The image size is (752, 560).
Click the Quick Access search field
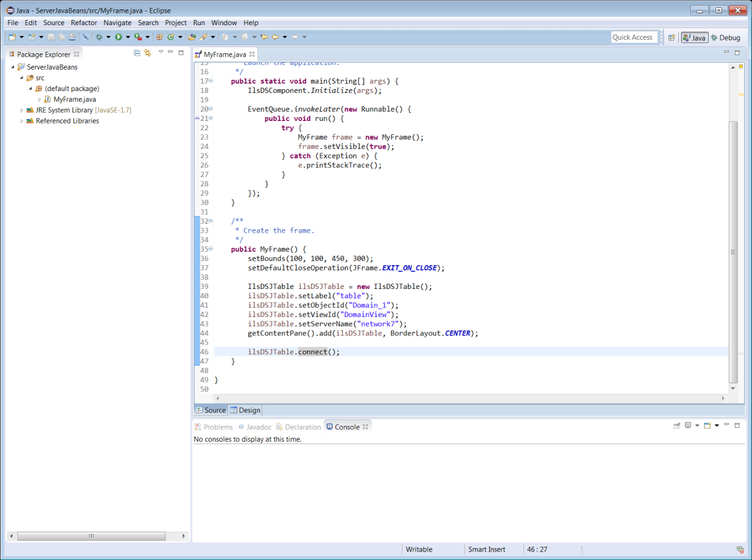(x=633, y=37)
